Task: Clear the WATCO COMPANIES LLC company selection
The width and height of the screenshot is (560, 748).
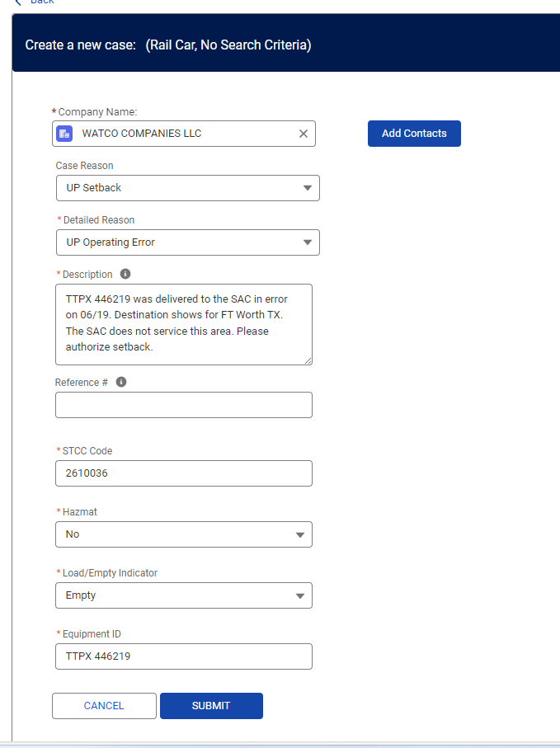Action: (304, 134)
